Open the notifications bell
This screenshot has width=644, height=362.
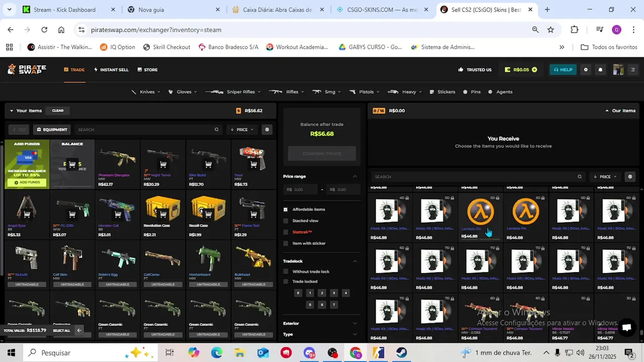tap(600, 70)
